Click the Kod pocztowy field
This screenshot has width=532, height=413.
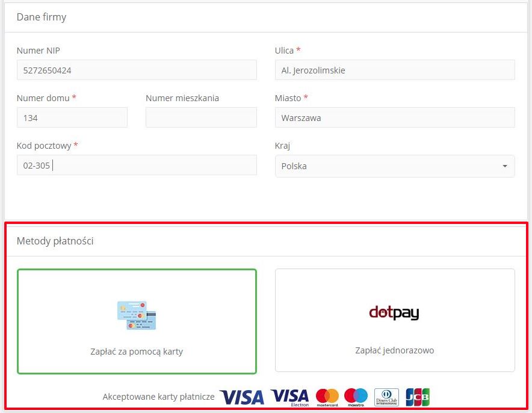[137, 166]
